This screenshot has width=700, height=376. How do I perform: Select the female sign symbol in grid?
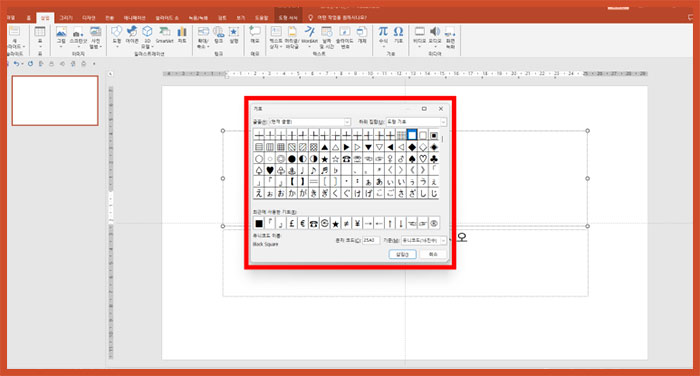pos(390,159)
